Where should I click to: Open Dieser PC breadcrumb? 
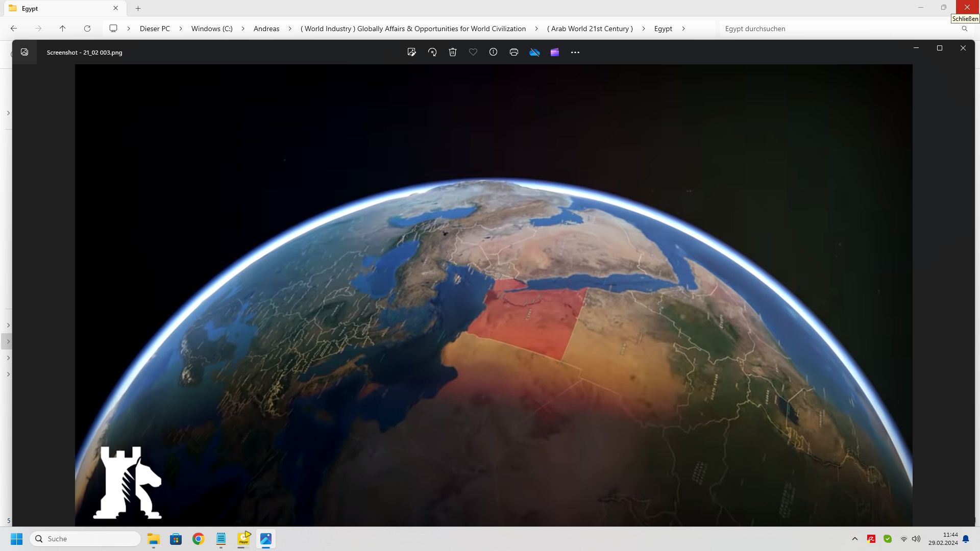(155, 29)
